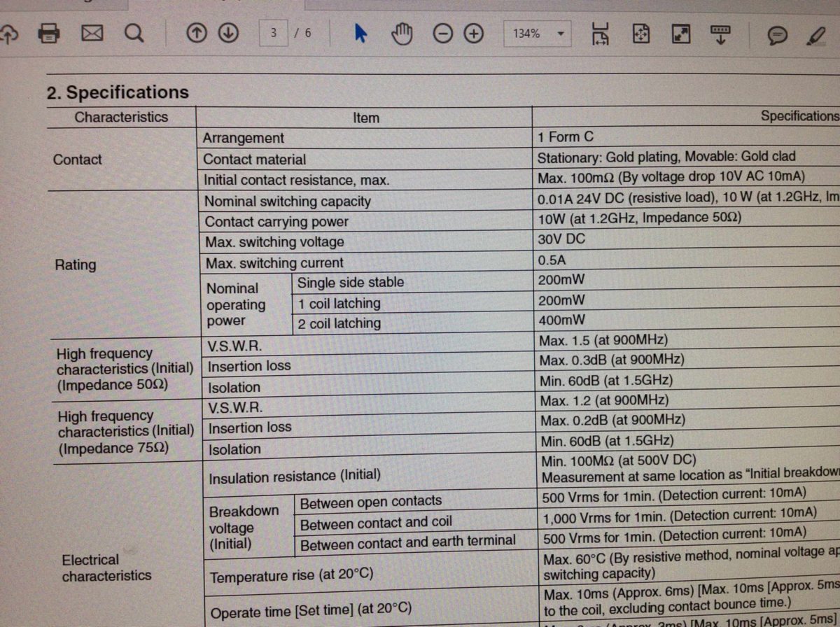The image size is (840, 627).
Task: Click 'Initial contact resistance, max.' cell
Action: point(296,180)
